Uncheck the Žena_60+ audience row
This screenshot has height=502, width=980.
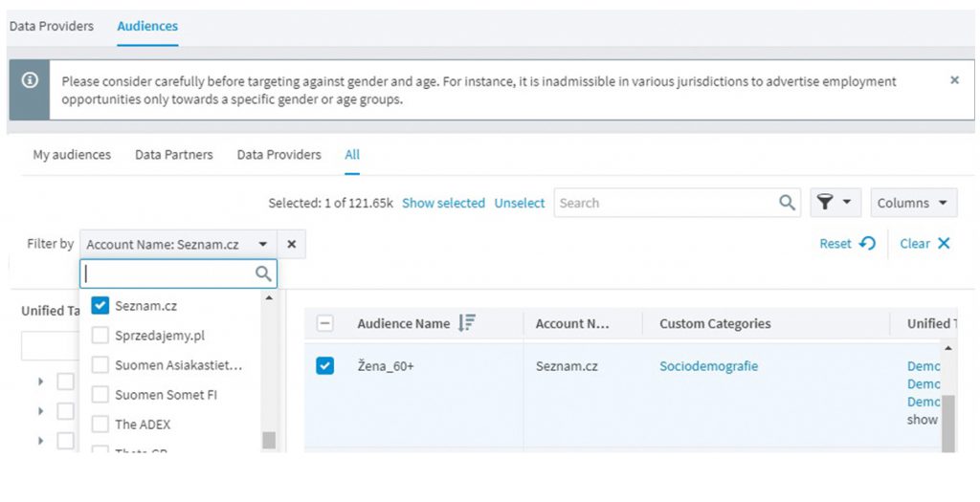point(325,366)
